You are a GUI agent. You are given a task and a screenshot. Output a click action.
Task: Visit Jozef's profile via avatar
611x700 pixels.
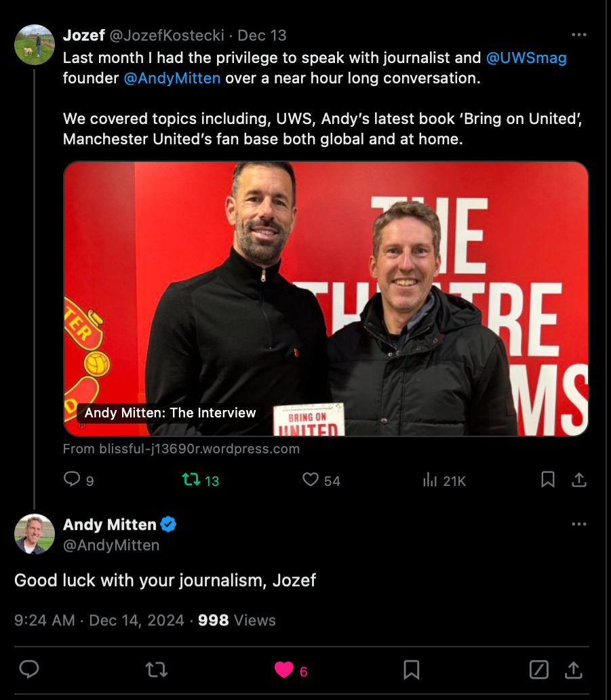coord(35,45)
